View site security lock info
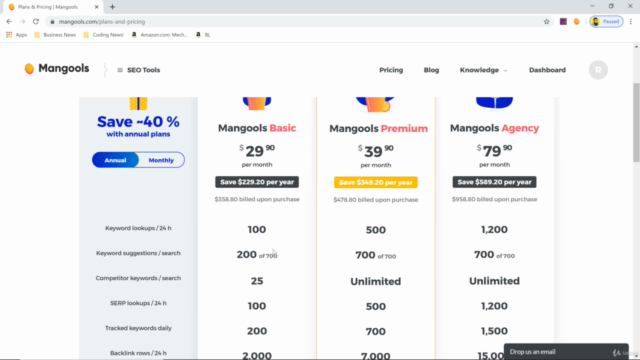This screenshot has height=360, width=640. 52,22
